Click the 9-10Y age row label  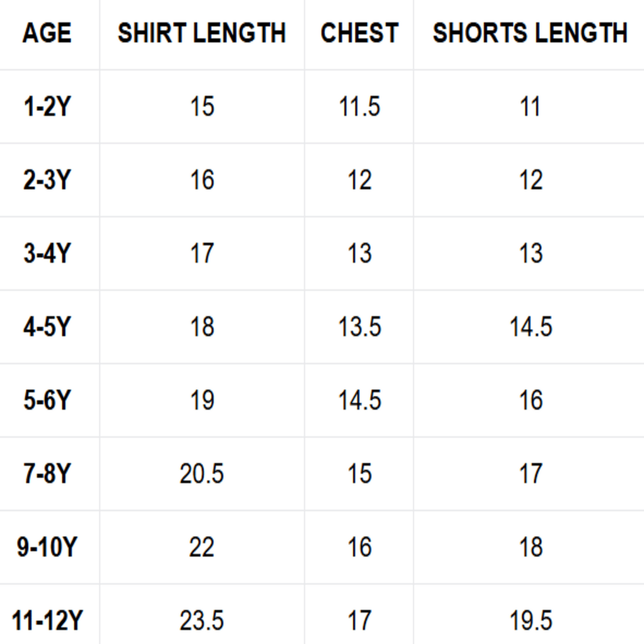tap(47, 547)
